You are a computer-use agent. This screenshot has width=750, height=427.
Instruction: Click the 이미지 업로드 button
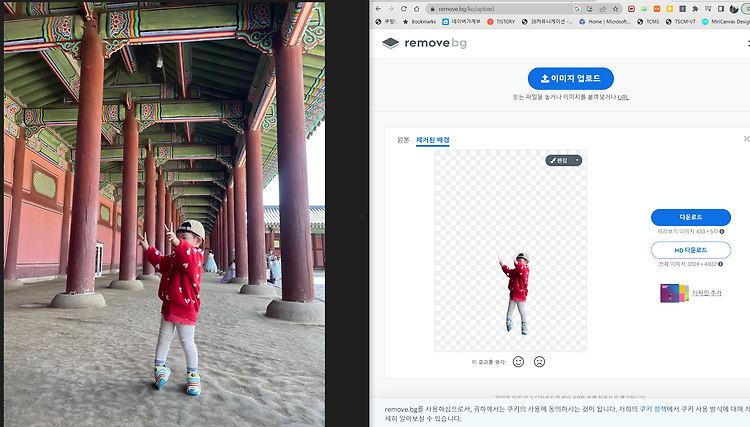571,78
